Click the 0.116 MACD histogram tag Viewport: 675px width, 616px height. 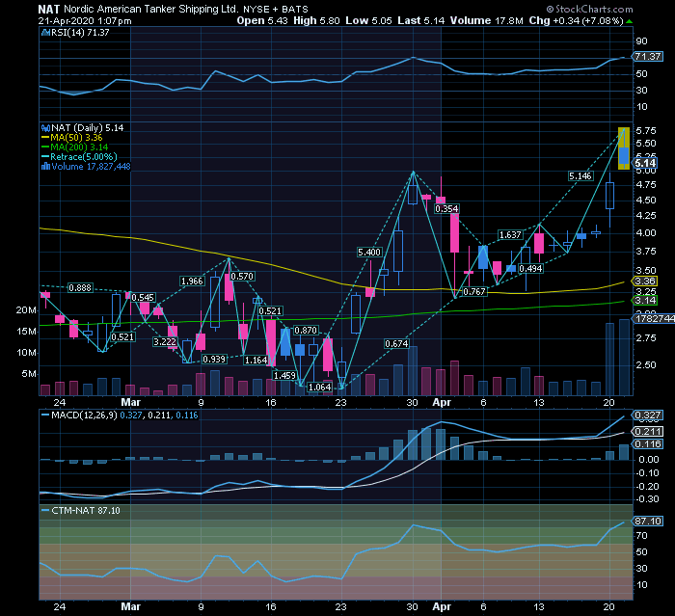click(x=647, y=444)
